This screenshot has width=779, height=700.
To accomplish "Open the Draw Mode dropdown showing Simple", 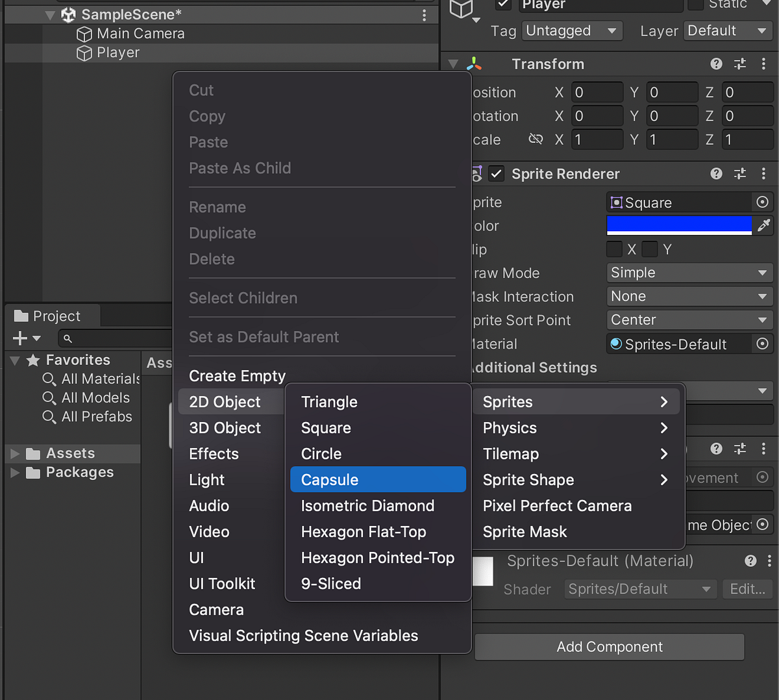I will click(689, 273).
